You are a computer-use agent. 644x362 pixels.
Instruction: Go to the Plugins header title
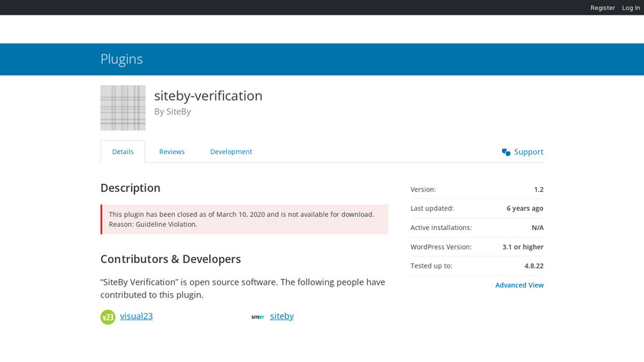[121, 59]
